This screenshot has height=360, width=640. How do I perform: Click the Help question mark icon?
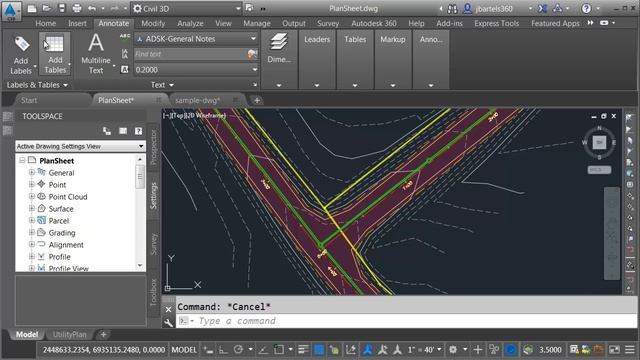(586, 8)
